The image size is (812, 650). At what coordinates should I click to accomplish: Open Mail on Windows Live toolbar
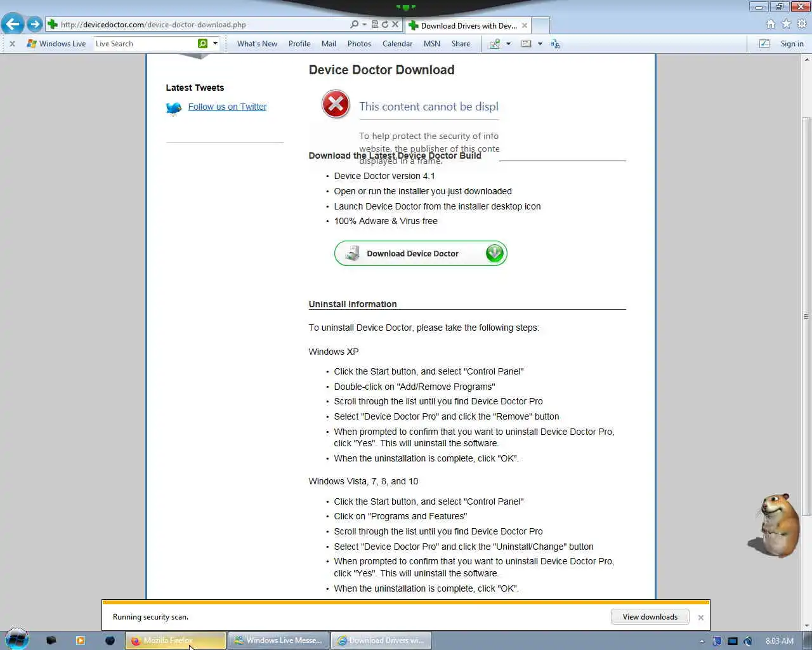point(329,44)
